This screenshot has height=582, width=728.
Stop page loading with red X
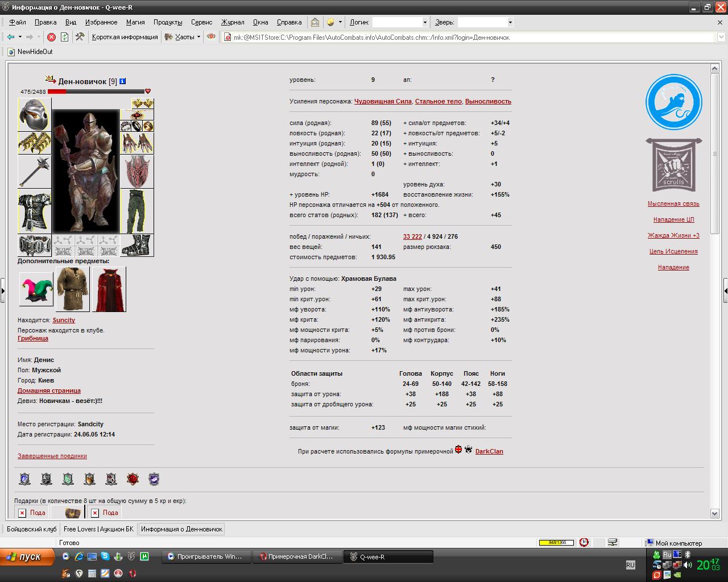click(x=51, y=37)
